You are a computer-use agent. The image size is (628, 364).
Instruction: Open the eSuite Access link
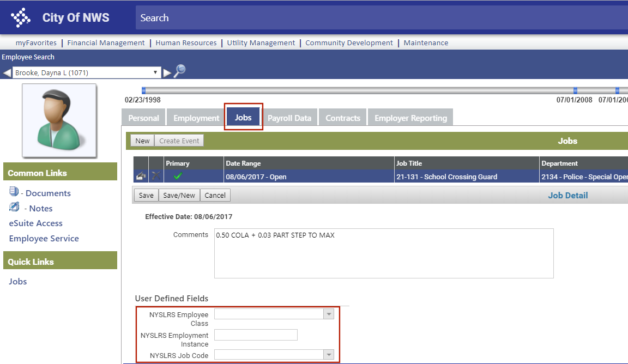click(35, 223)
